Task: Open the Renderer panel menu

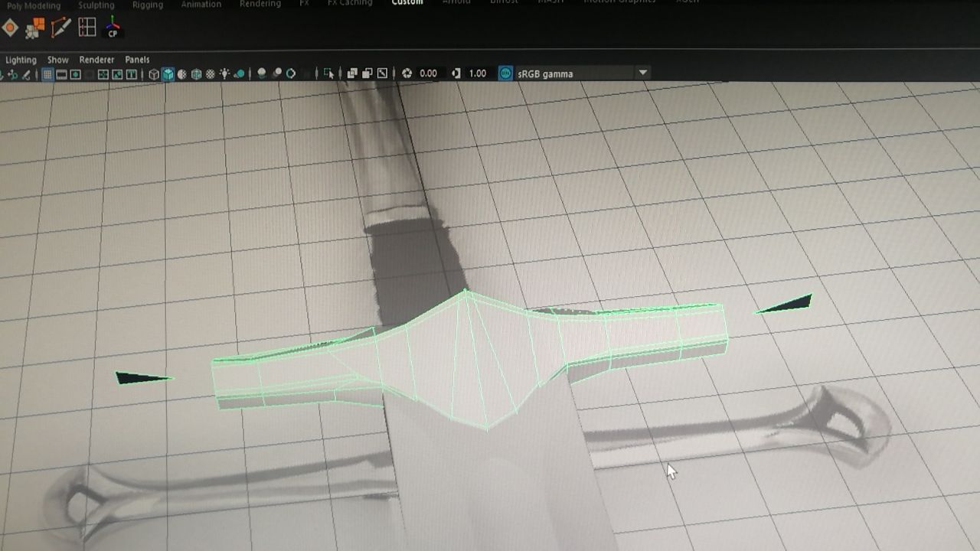Action: tap(96, 60)
